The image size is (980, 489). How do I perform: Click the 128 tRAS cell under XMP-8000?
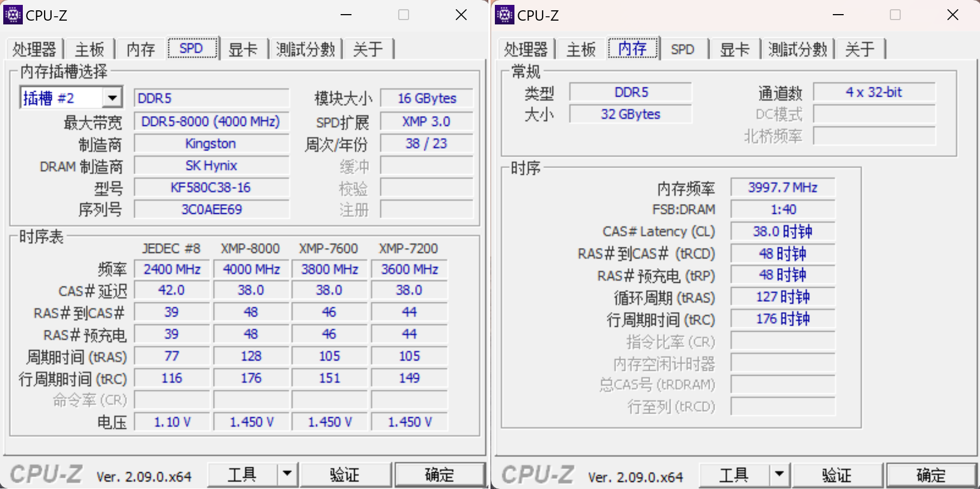click(x=251, y=356)
